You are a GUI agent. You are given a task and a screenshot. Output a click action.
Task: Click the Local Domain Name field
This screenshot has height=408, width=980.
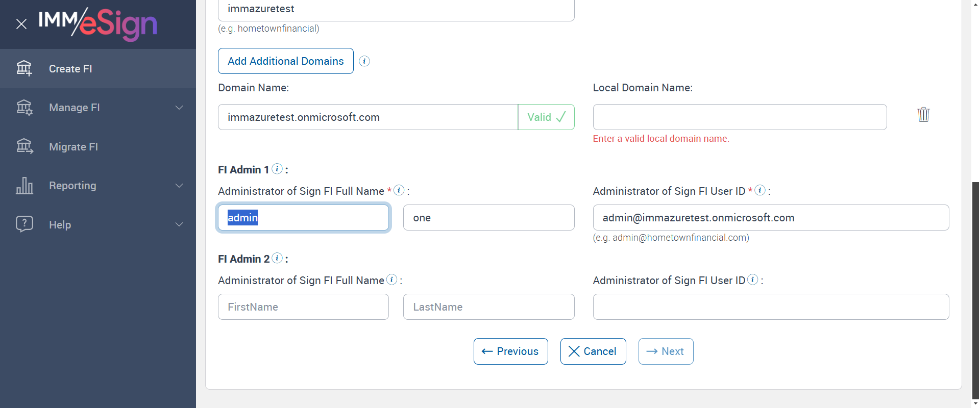pos(740,117)
